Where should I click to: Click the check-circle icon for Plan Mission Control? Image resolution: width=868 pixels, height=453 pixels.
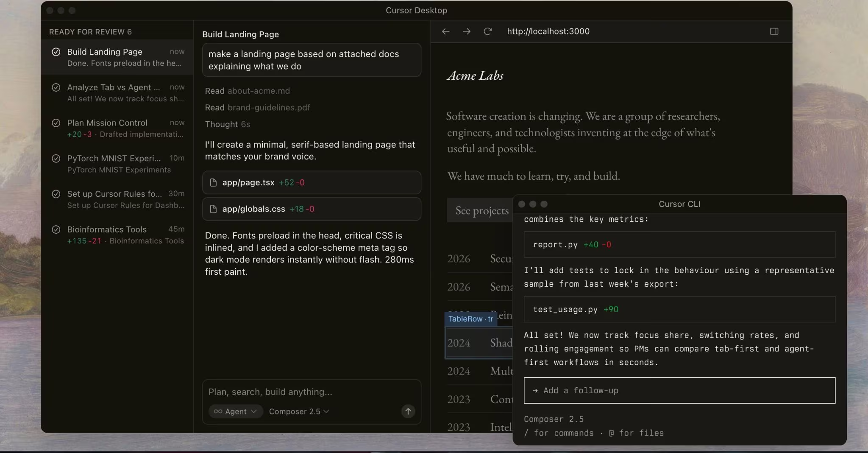coord(56,123)
